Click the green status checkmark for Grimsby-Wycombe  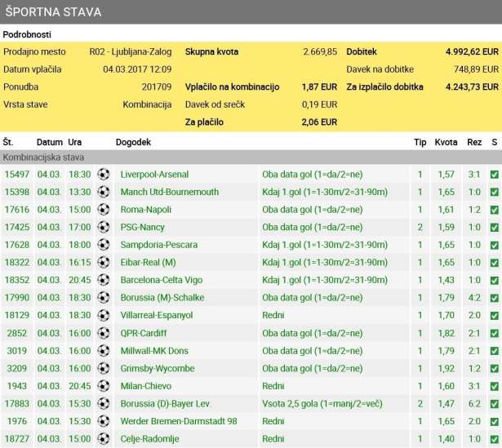tap(495, 369)
